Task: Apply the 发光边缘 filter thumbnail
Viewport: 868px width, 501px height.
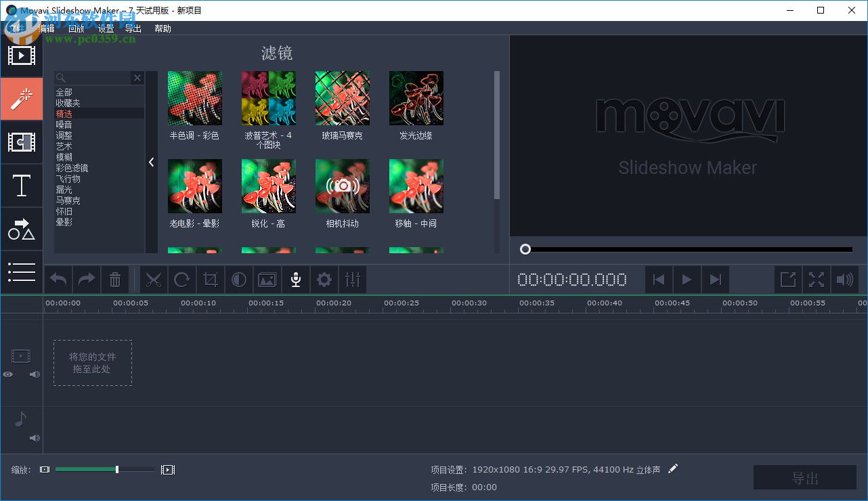Action: (x=416, y=98)
